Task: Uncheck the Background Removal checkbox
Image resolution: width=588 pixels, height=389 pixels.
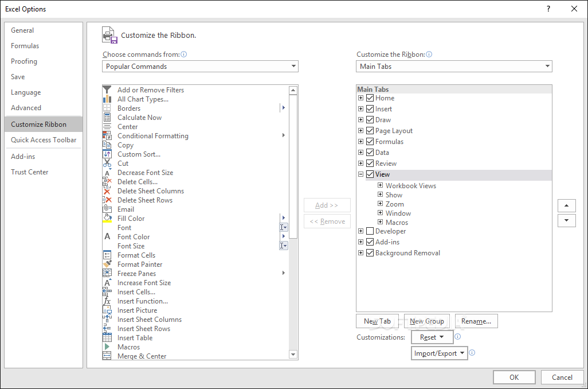Action: pyautogui.click(x=370, y=252)
